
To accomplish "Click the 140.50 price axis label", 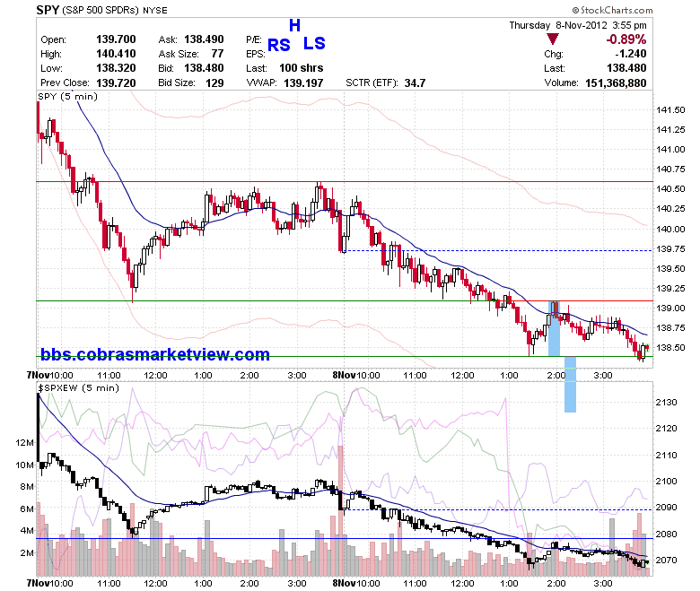I will [670, 188].
